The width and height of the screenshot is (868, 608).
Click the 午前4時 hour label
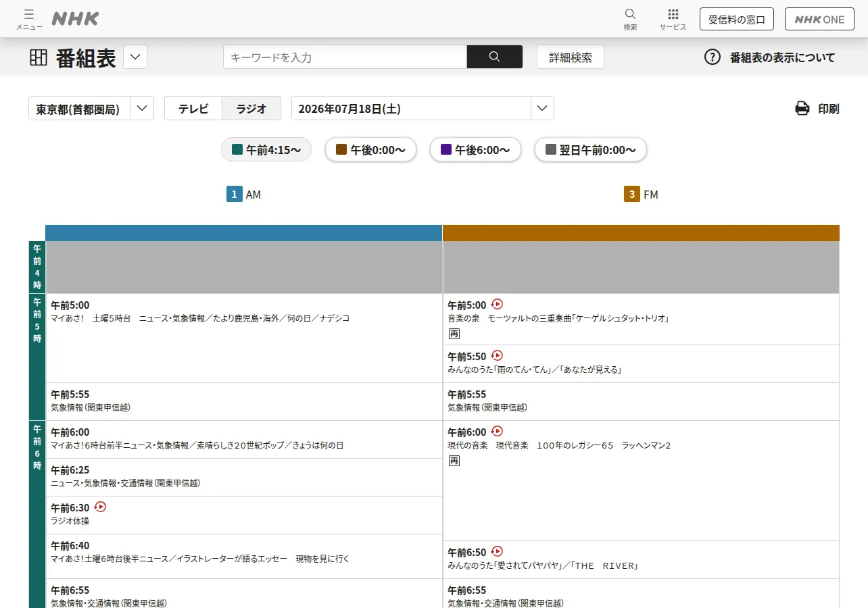pyautogui.click(x=37, y=267)
